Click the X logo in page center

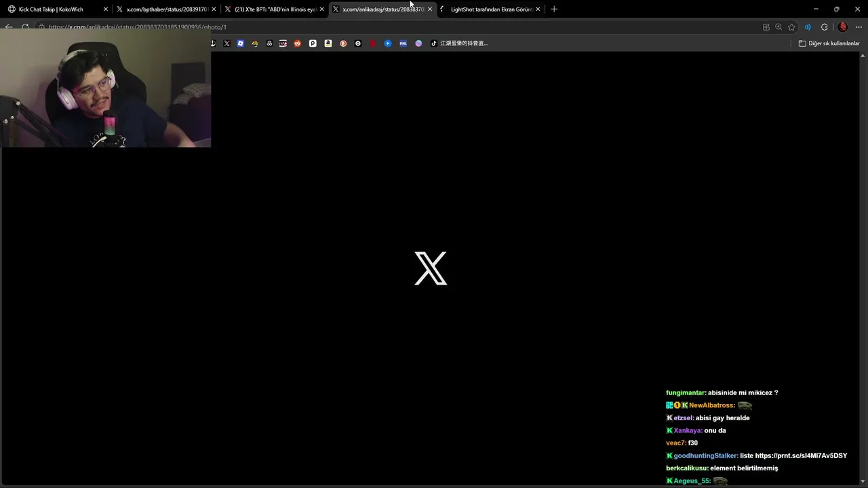coord(431,268)
